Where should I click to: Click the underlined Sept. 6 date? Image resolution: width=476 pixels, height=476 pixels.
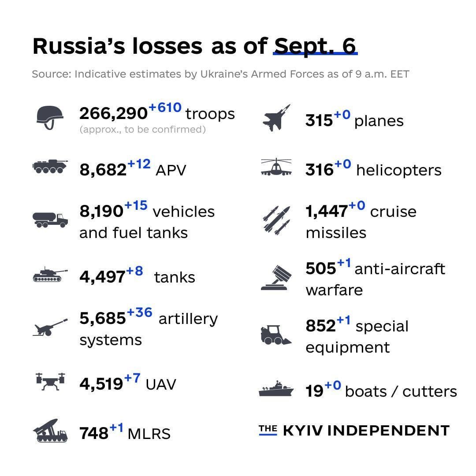click(315, 46)
